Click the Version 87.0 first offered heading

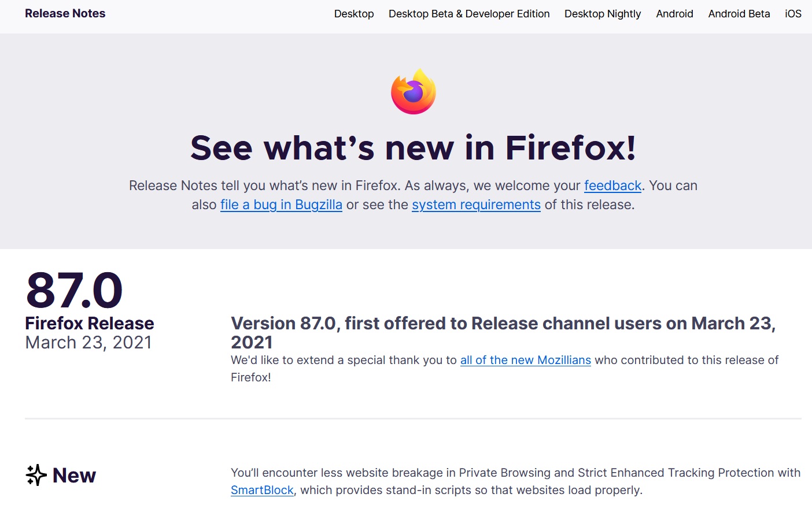tap(503, 333)
